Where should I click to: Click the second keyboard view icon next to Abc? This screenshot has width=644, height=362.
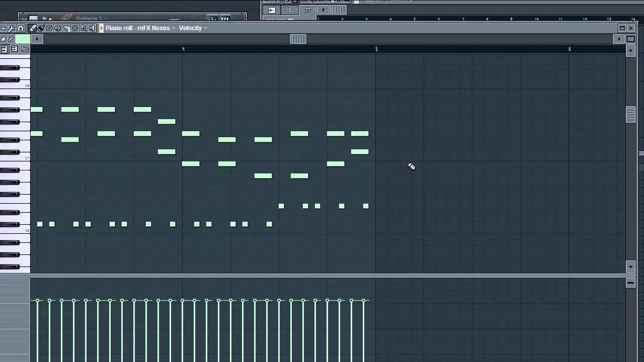tap(14, 49)
